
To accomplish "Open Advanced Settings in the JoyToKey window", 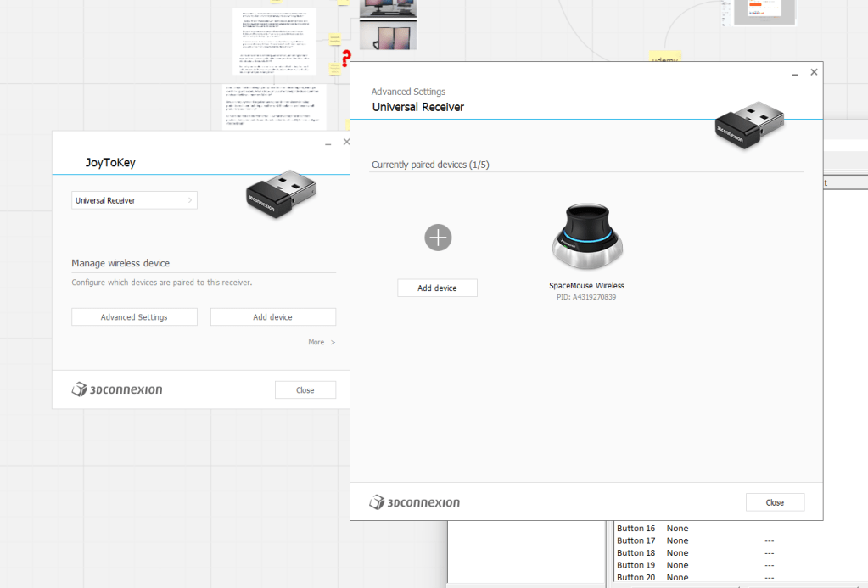I will click(135, 316).
